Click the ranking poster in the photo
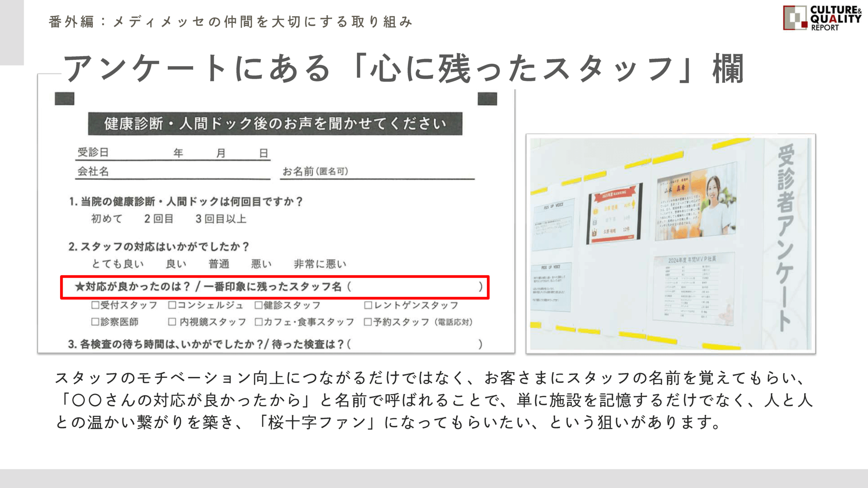 pos(614,213)
